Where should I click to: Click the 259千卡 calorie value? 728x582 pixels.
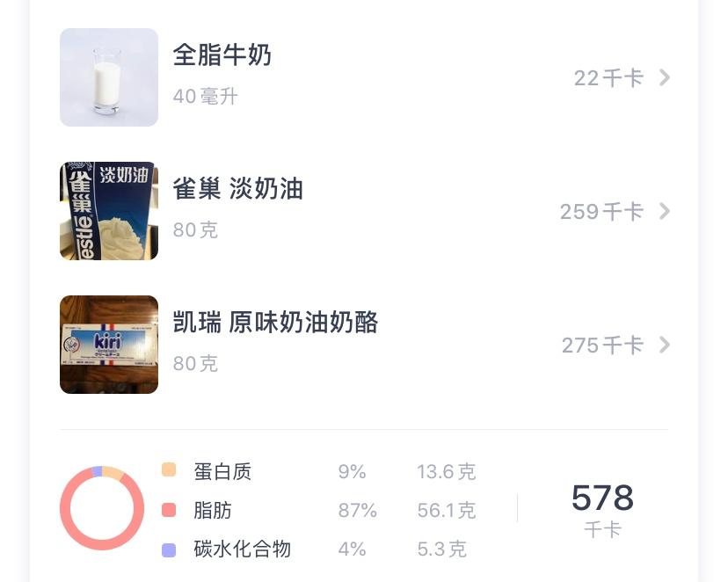coord(601,212)
